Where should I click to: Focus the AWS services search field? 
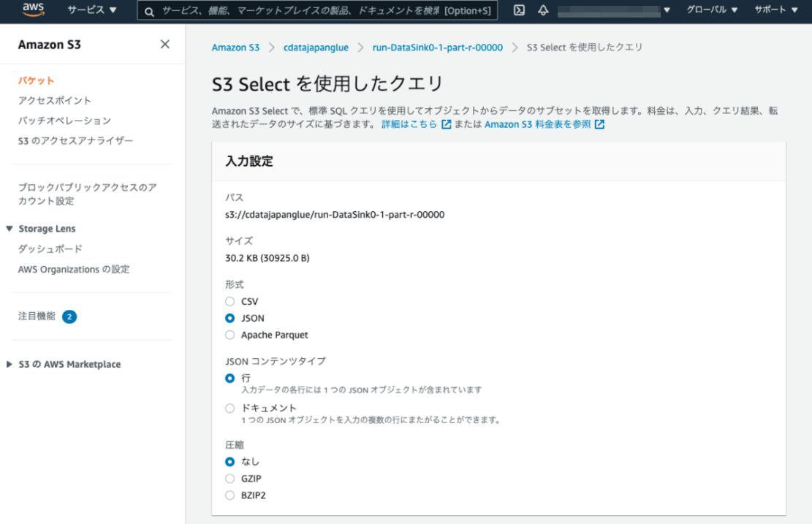[x=317, y=10]
